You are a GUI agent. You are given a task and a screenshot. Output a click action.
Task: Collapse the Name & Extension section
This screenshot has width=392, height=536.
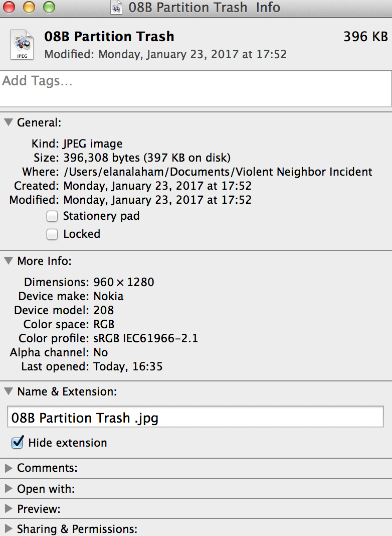coord(9,391)
